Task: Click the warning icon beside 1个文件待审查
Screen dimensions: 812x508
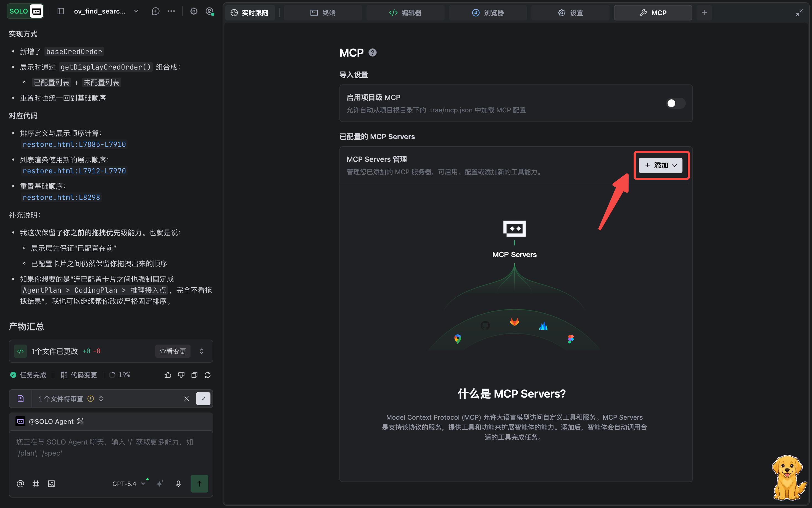Action: pyautogui.click(x=91, y=398)
